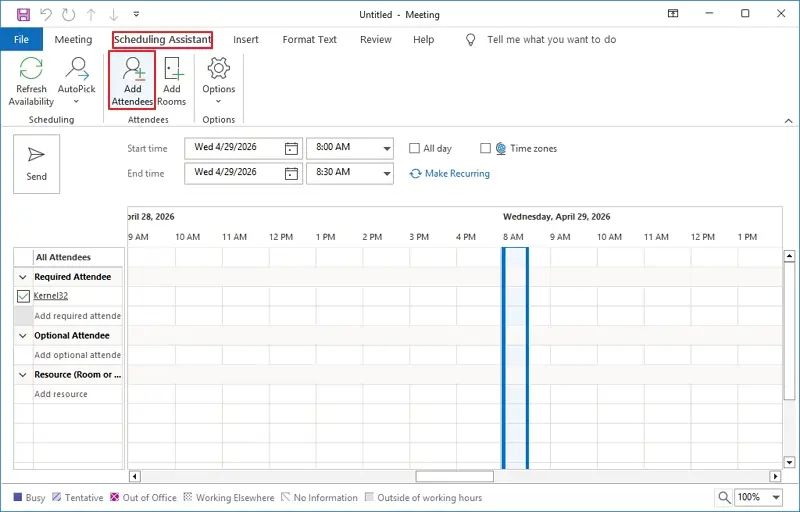The height and width of the screenshot is (512, 800).
Task: Open the Options gear menu
Action: [218, 82]
